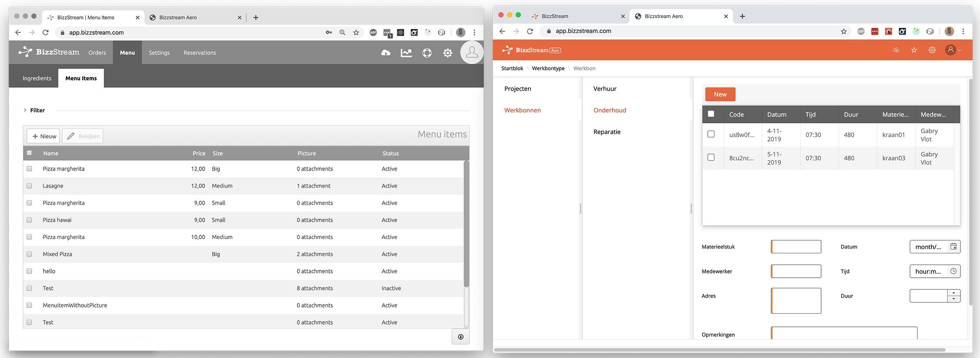The image size is (980, 358).
Task: Click the lifebuoy help icon in left window
Action: 427,53
